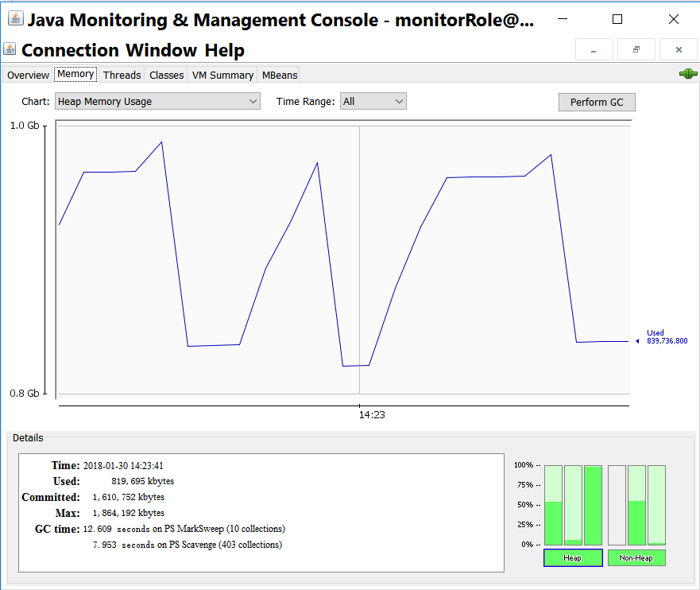Click the second heap memory pool bar
This screenshot has height=590, width=700.
(x=573, y=505)
